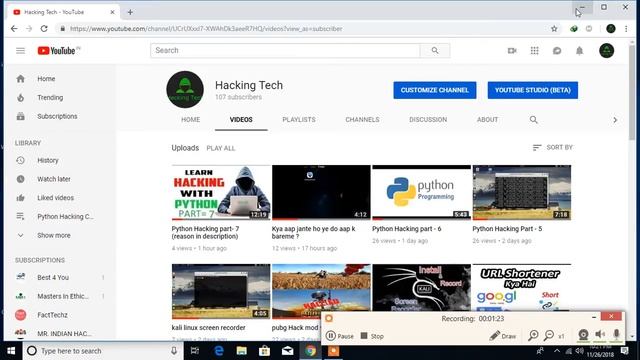640x360 pixels.
Task: Click the Customize Channel button
Action: point(435,90)
